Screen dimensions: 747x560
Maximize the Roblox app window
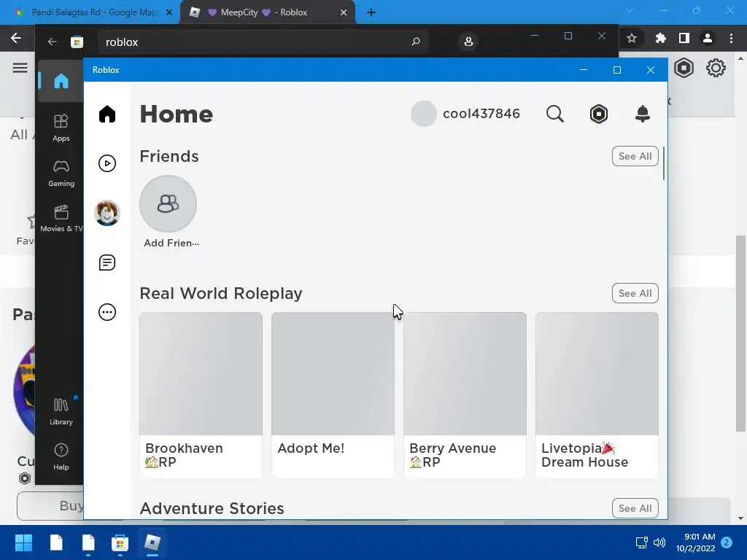[617, 70]
